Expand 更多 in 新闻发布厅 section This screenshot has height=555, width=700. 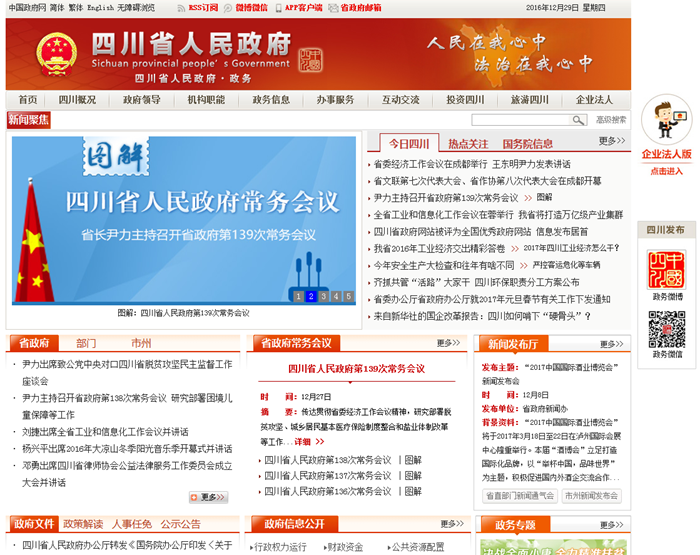tap(612, 343)
